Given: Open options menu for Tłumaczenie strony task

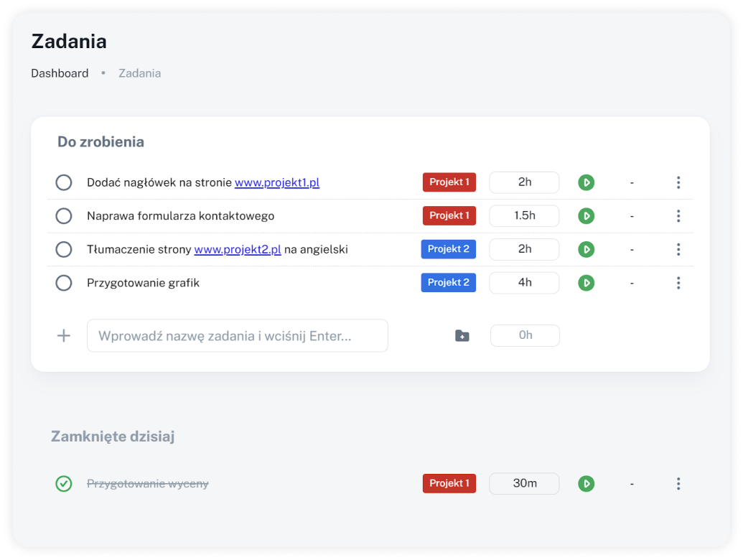Looking at the screenshot, I should pos(678,250).
